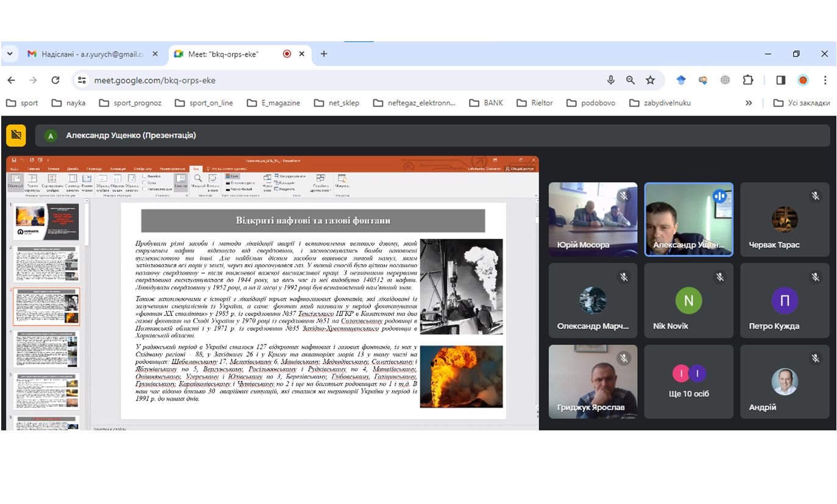Switch to Страницы заметок view
This screenshot has height=504, width=837.
point(72,182)
